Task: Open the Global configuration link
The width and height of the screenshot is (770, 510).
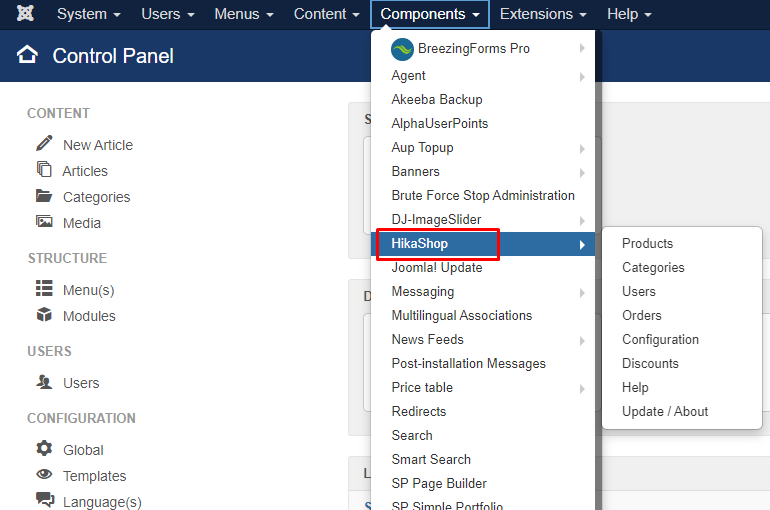Action: tap(83, 450)
